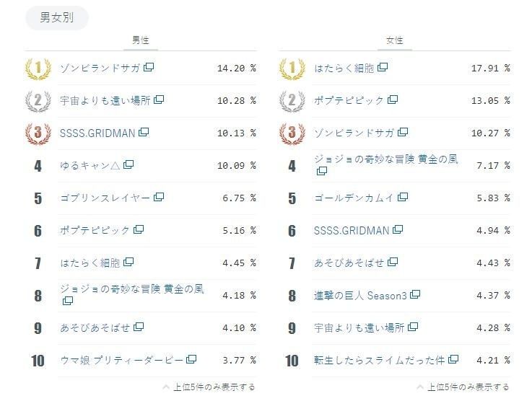Screen dimensions: 532x414
Task: Click new-window icon beside ゴブリンスレイヤー
Action: pos(159,197)
